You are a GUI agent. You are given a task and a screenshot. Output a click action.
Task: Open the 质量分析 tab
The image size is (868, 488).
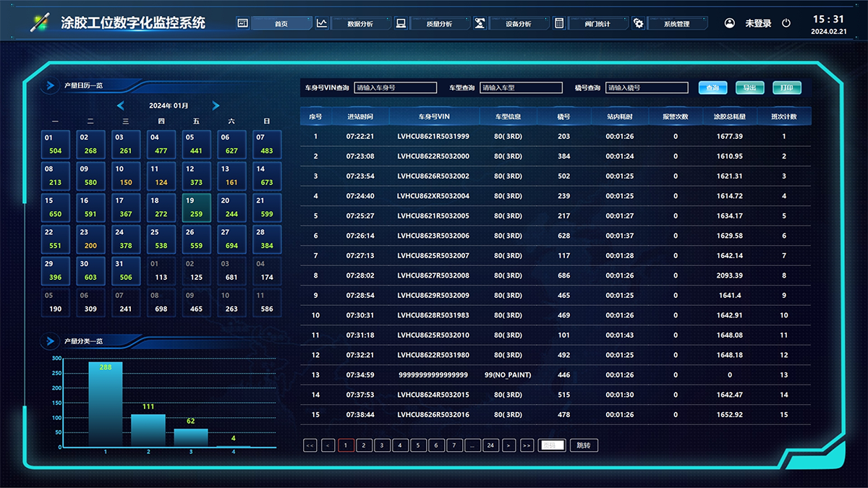(x=439, y=23)
